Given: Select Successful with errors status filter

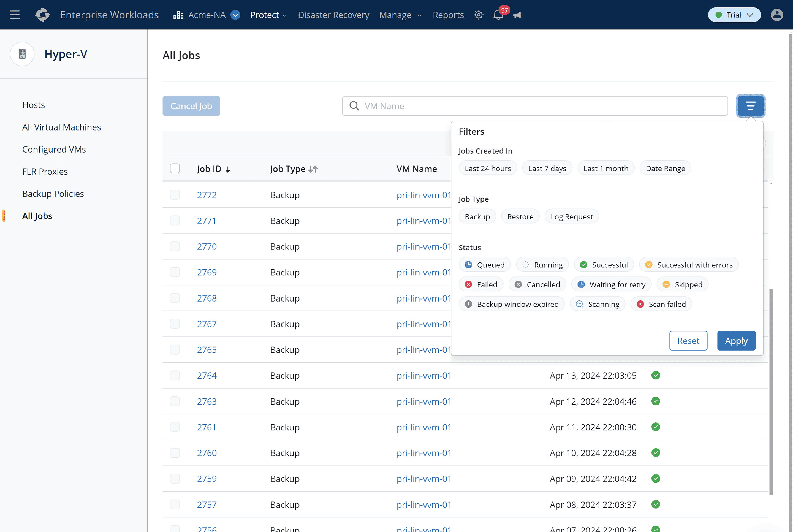Looking at the screenshot, I should [689, 265].
